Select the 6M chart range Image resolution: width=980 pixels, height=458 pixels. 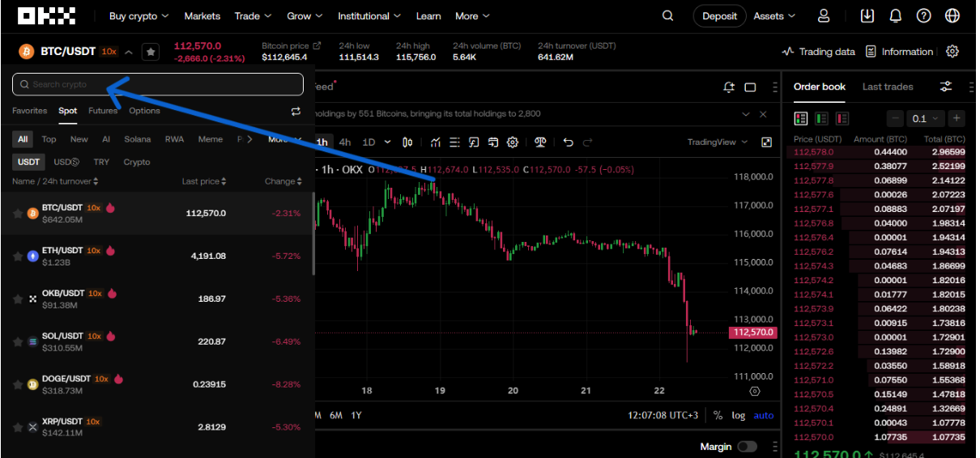click(x=336, y=415)
